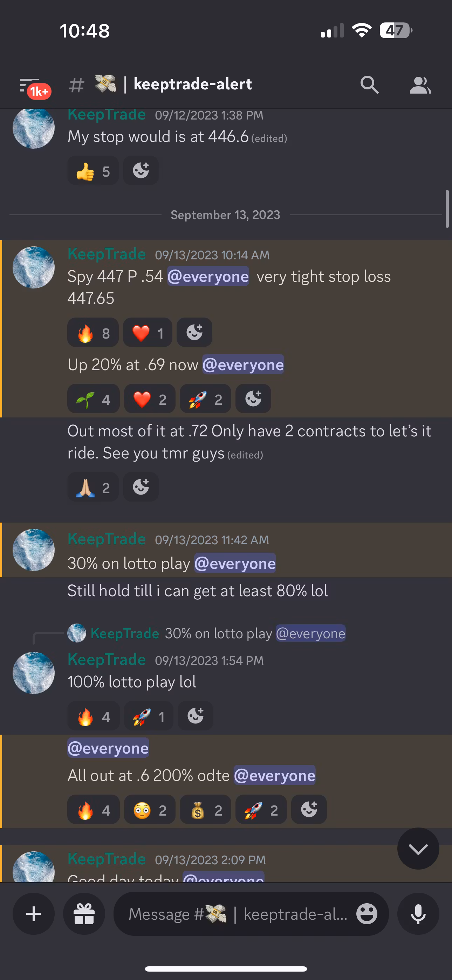
Task: Toggle the praying hands reaction
Action: point(93,487)
